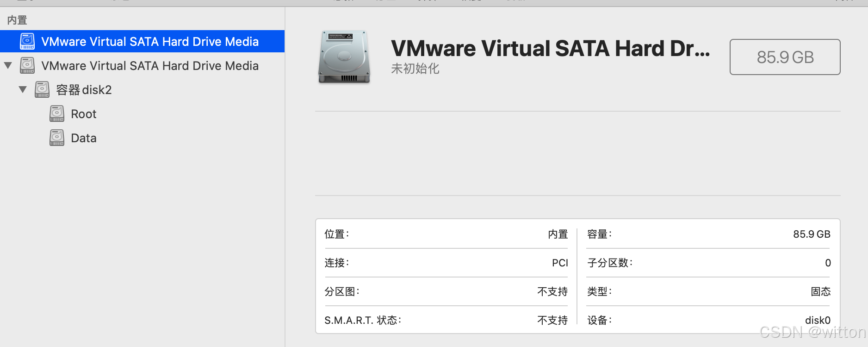The width and height of the screenshot is (868, 347).
Task: Click the 85.9 GB capacity box
Action: click(x=785, y=57)
